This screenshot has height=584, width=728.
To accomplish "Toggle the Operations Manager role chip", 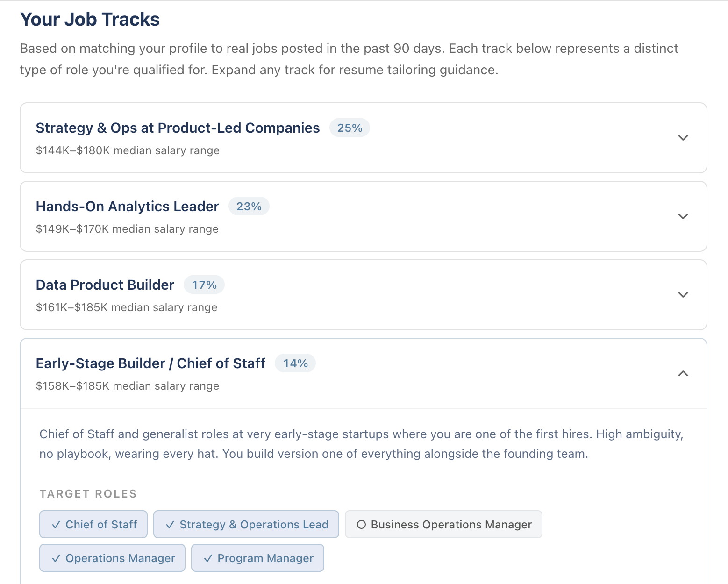I will coord(112,558).
